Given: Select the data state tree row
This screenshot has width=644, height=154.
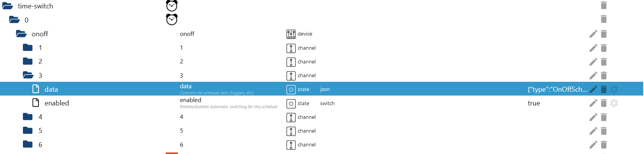Looking at the screenshot, I should point(51,89).
